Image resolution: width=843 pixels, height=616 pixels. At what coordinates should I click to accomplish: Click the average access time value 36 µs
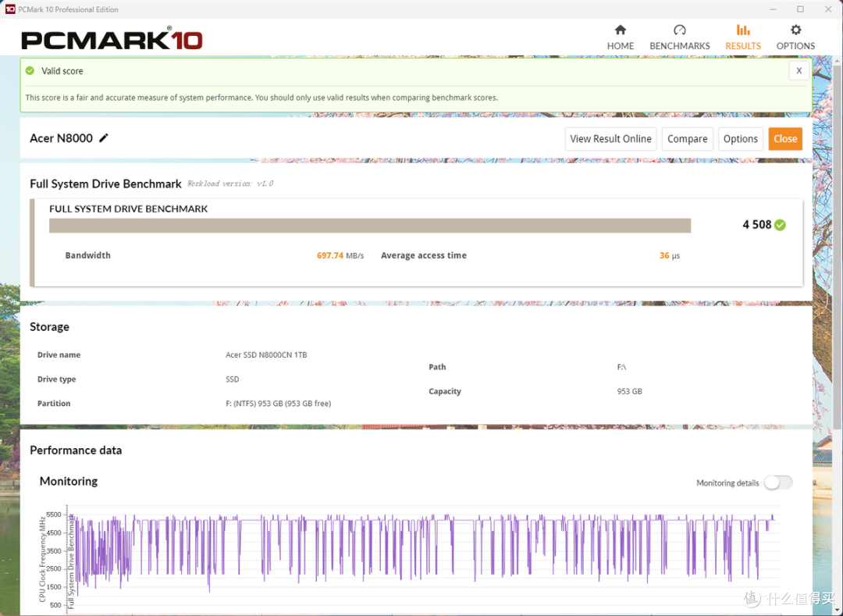click(x=670, y=255)
